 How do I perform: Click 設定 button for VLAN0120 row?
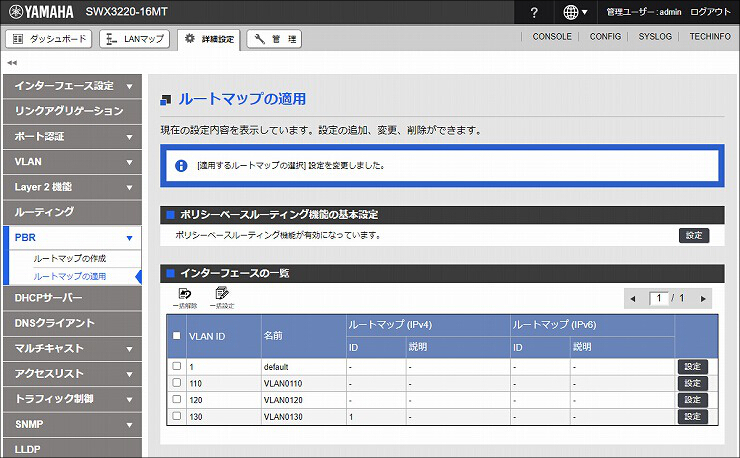click(692, 399)
